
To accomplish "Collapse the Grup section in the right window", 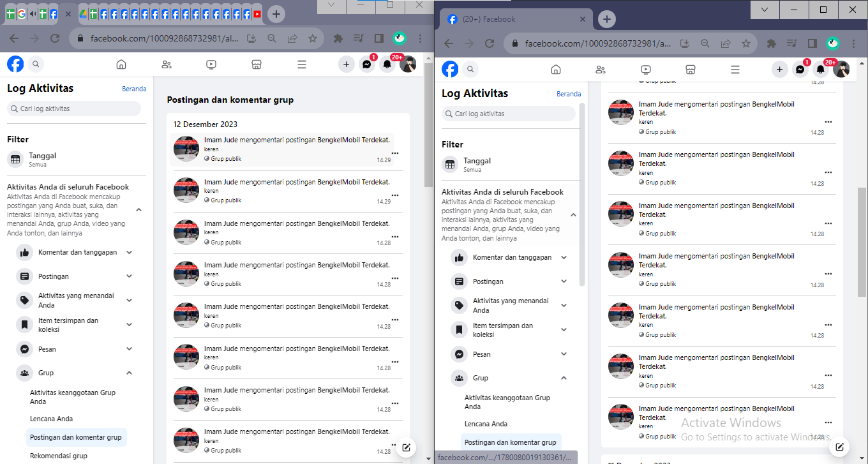I will click(564, 378).
